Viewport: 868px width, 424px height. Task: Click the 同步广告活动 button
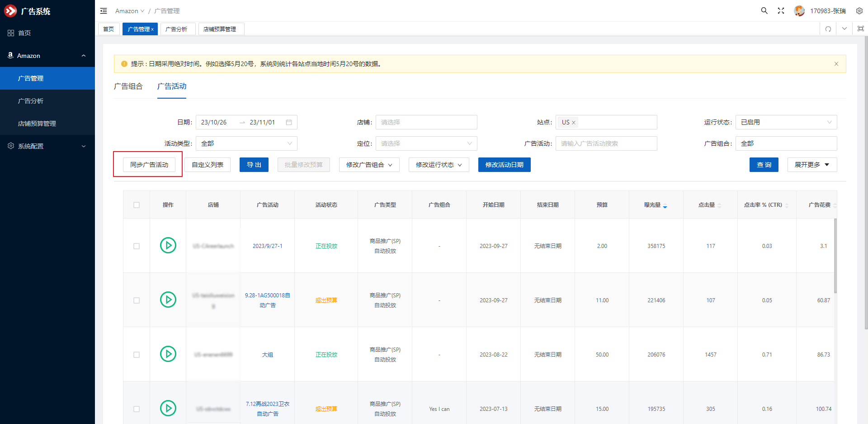[149, 165]
